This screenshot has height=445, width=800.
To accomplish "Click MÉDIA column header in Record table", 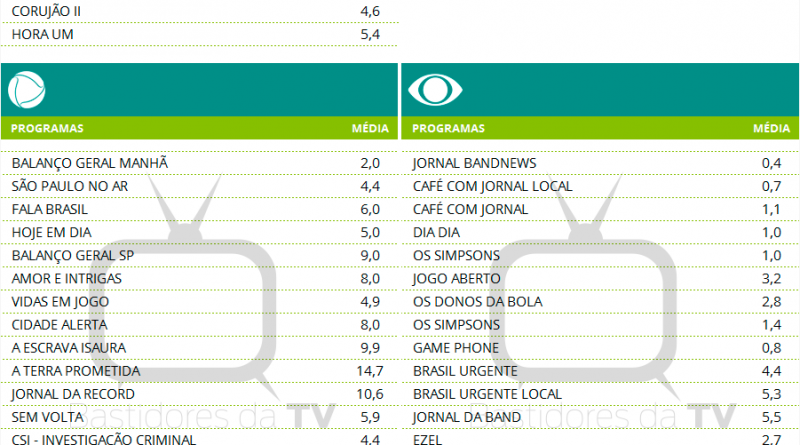I will [x=370, y=129].
